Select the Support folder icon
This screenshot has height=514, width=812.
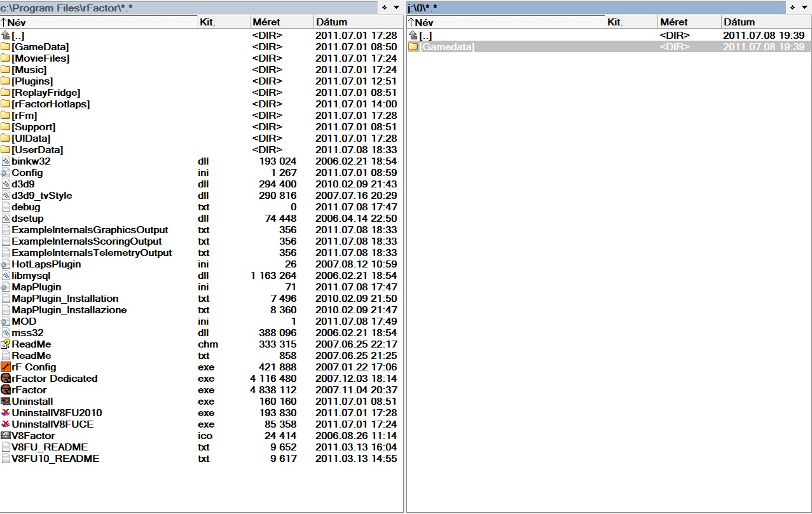click(6, 127)
